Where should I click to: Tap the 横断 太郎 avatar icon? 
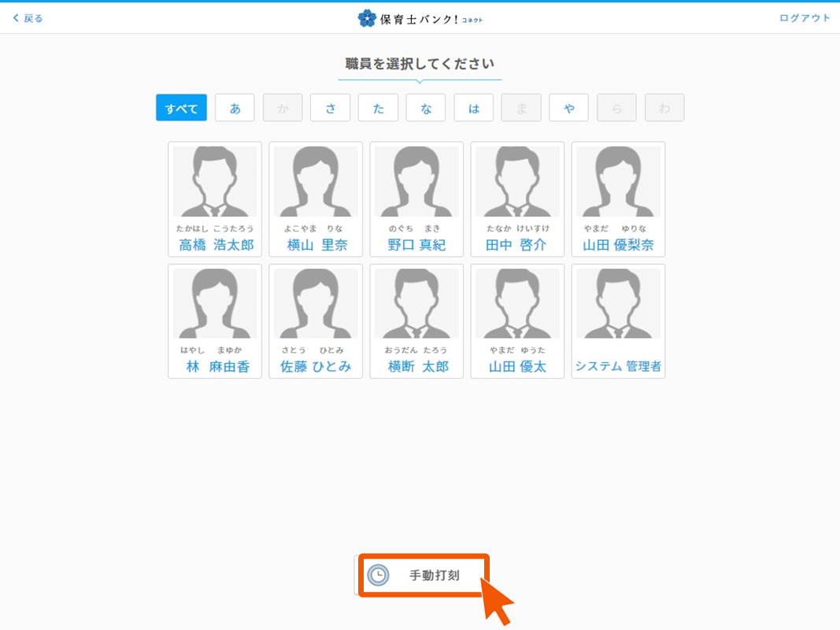tap(416, 304)
